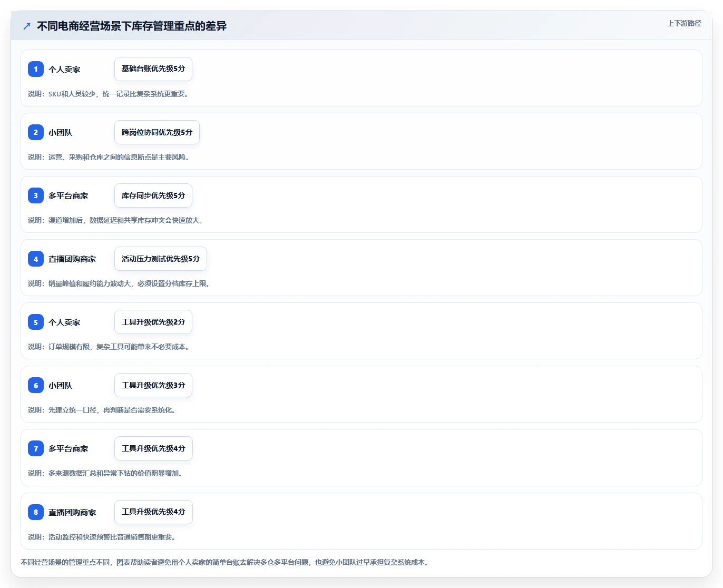The height and width of the screenshot is (588, 723).
Task: Click note 说明：销量峰值和履约能力波动大
Action: 119,283
